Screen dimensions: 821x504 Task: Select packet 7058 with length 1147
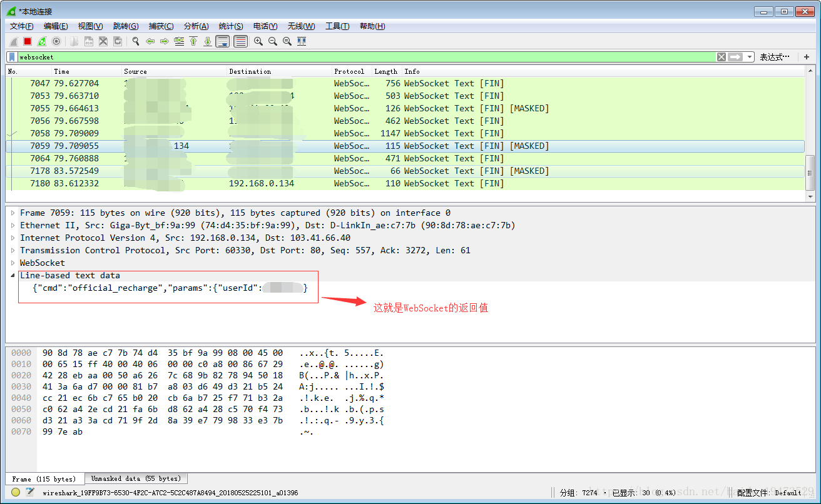point(405,133)
